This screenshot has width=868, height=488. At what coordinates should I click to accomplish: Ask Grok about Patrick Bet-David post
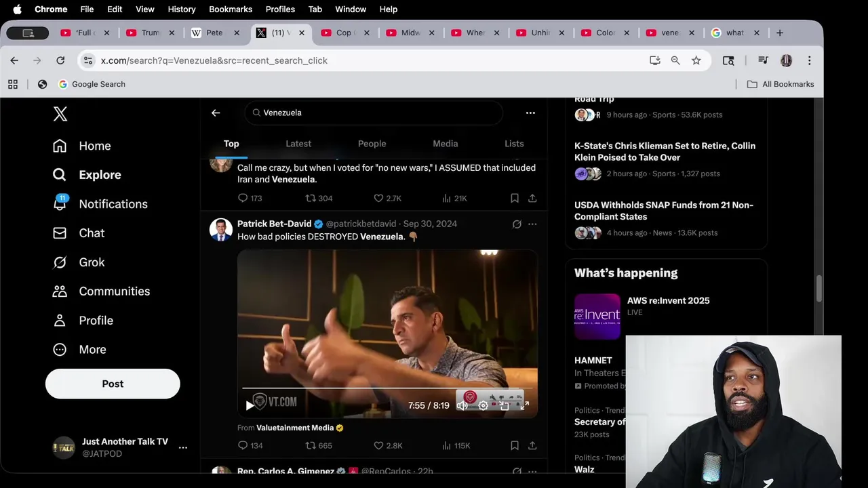[517, 224]
